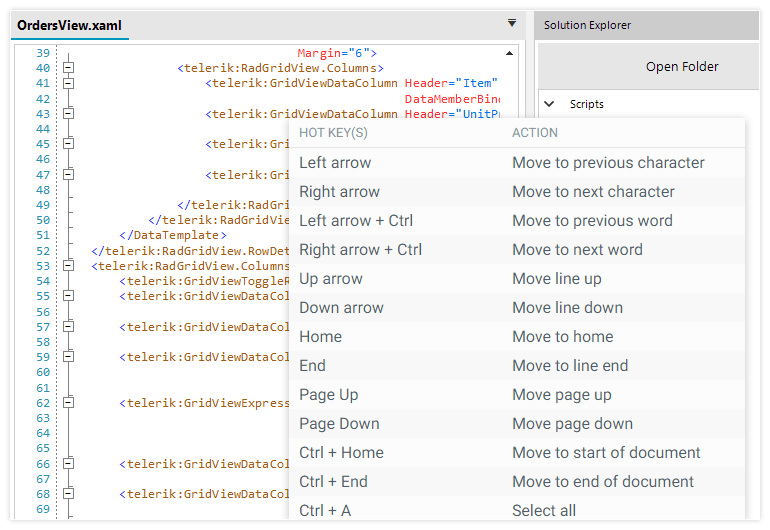Select the 'Page Up' hotkey cell
Screen dimensions: 770x530
(x=329, y=394)
